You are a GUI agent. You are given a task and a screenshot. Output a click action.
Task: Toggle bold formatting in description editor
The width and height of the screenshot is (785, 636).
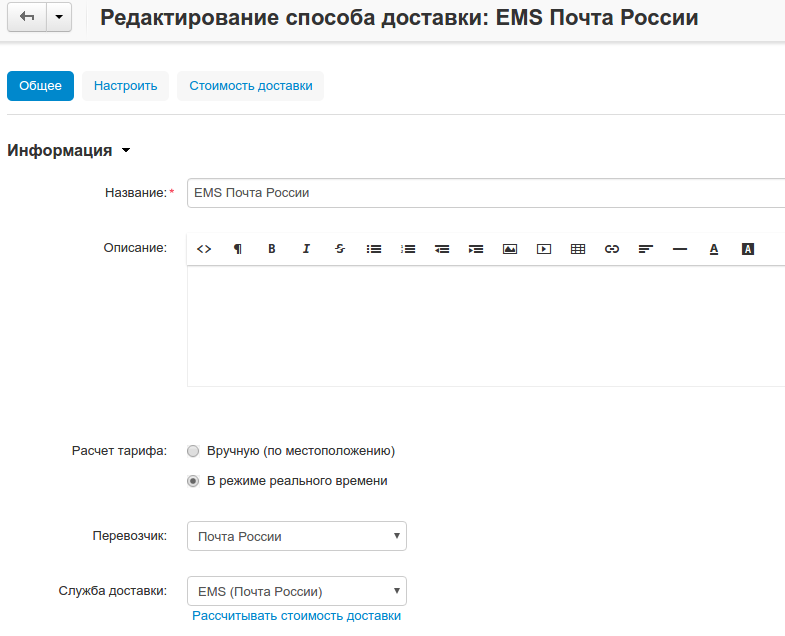tap(271, 249)
